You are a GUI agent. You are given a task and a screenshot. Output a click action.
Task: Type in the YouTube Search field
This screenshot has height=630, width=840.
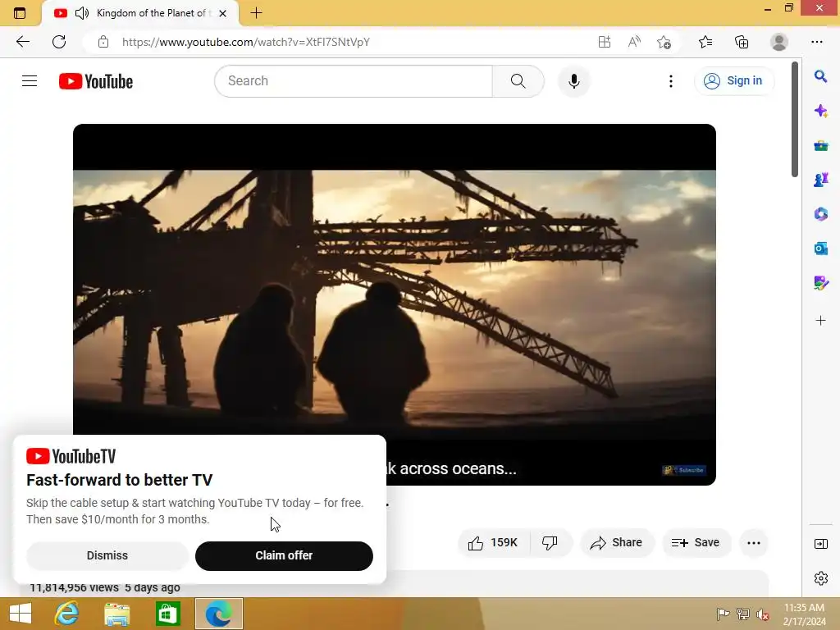click(354, 81)
